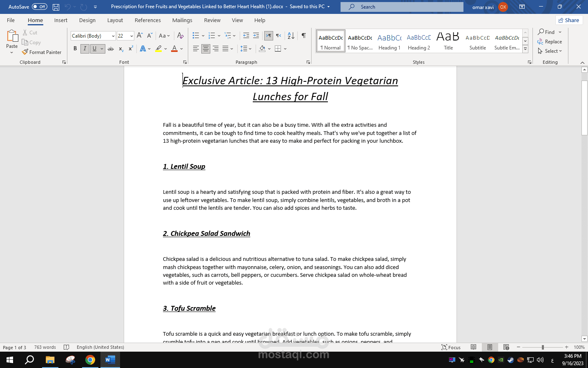
Task: Open line spacing dropdown
Action: 246,49
